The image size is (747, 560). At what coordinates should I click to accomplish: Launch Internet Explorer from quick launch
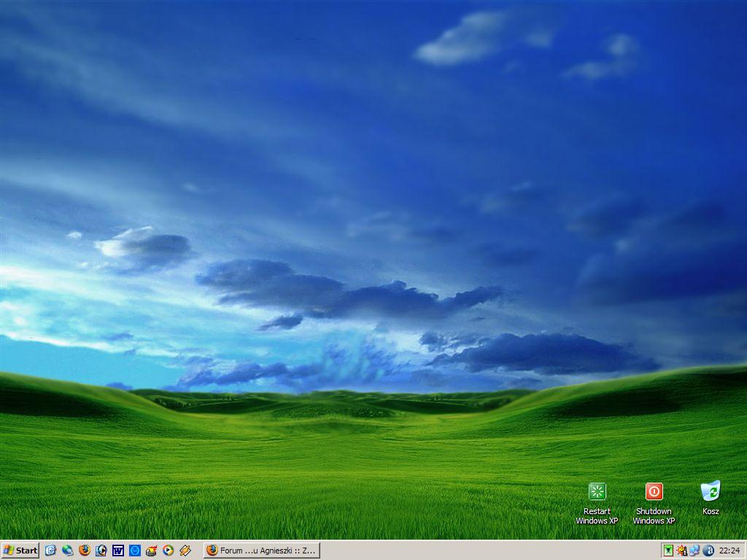point(67,551)
